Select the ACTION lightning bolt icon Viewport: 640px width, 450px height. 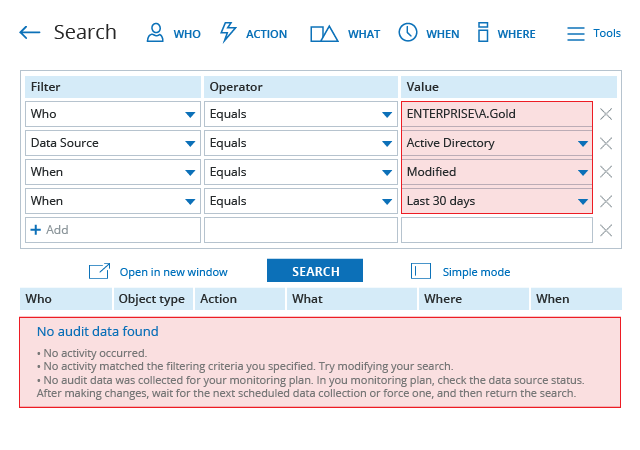click(x=228, y=32)
